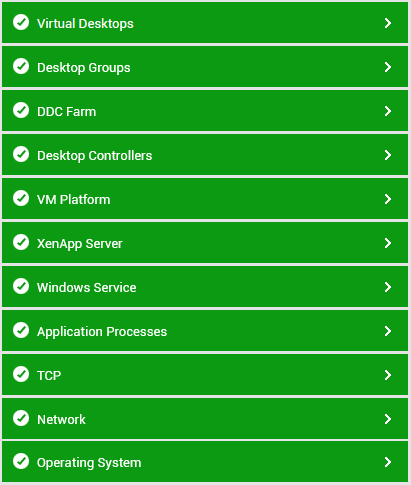This screenshot has width=411, height=485.
Task: Click the Desktop Groups checkmark status icon
Action: (x=21, y=66)
